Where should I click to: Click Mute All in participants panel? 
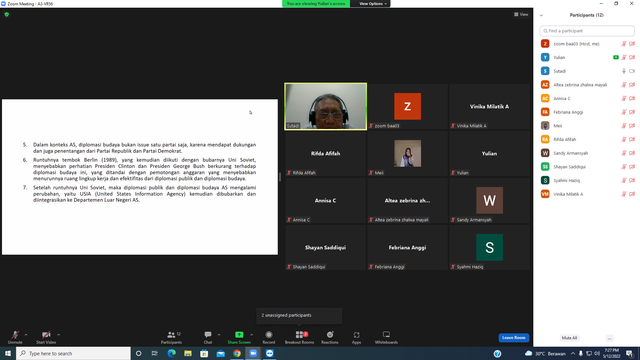point(569,338)
